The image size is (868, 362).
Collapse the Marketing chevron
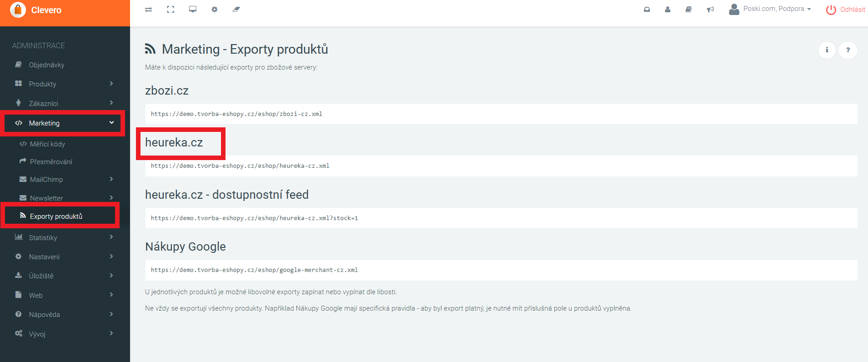111,123
